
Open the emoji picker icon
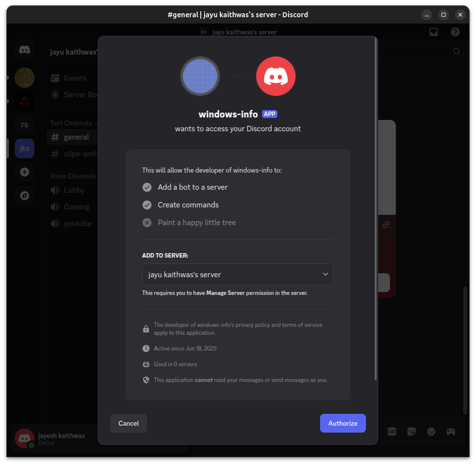click(431, 431)
